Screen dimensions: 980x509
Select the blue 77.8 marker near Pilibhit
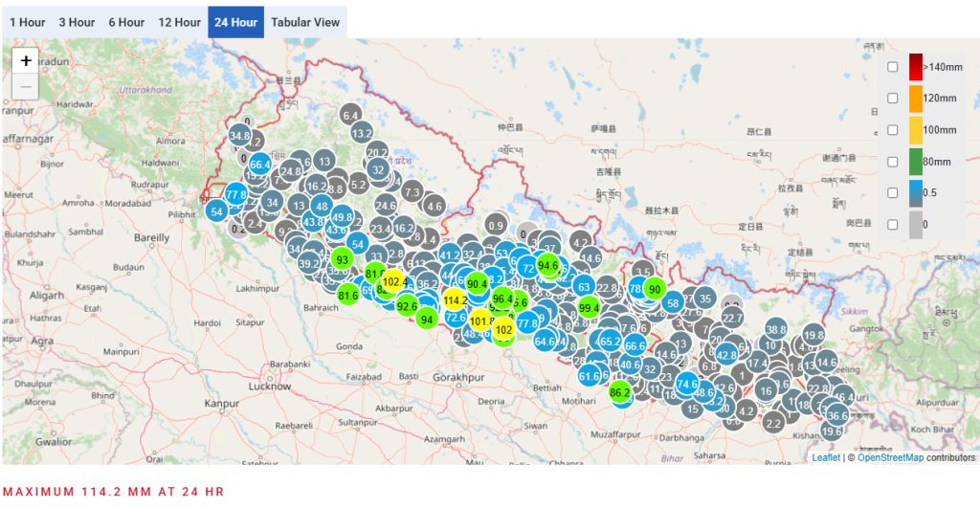[236, 194]
